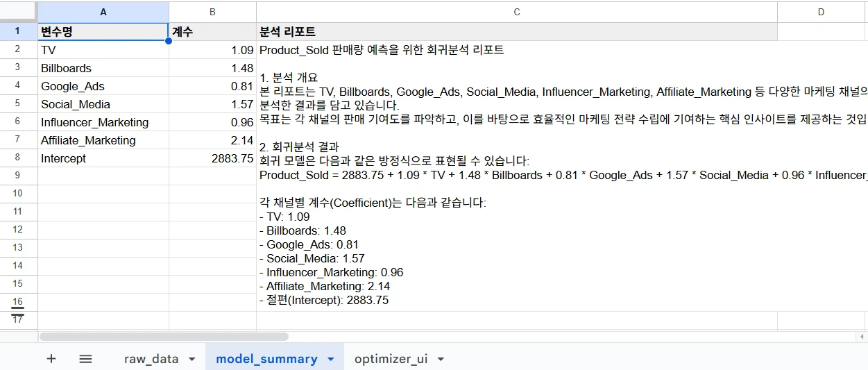Viewport: 868px width, 370px height.
Task: Click the blue fill handle on cell A1
Action: coord(169,41)
